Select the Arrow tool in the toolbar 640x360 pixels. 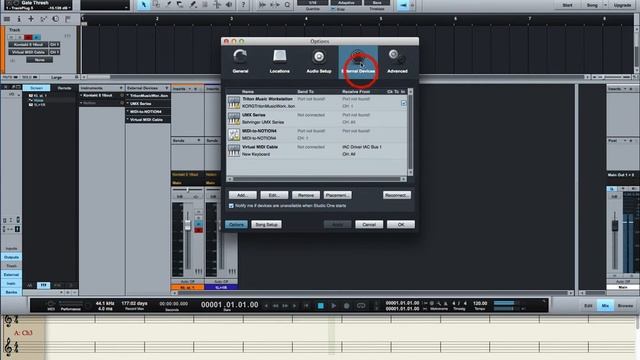(143, 5)
